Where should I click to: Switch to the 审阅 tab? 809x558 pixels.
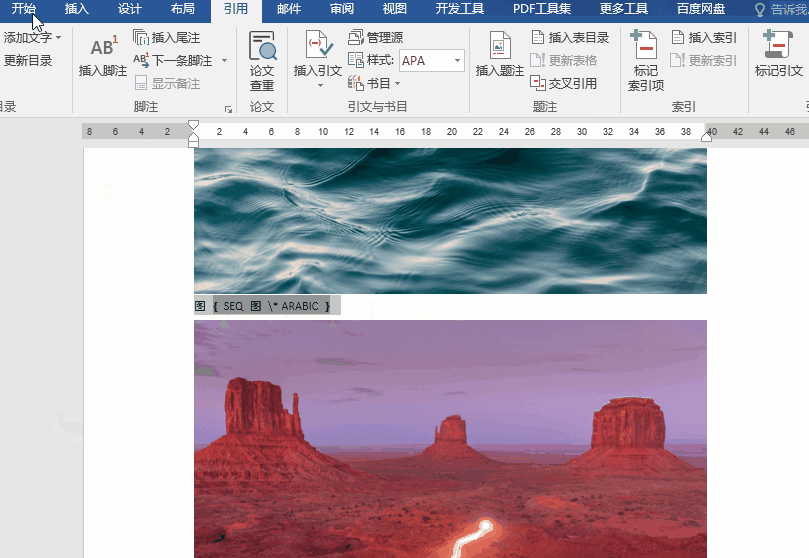[342, 9]
